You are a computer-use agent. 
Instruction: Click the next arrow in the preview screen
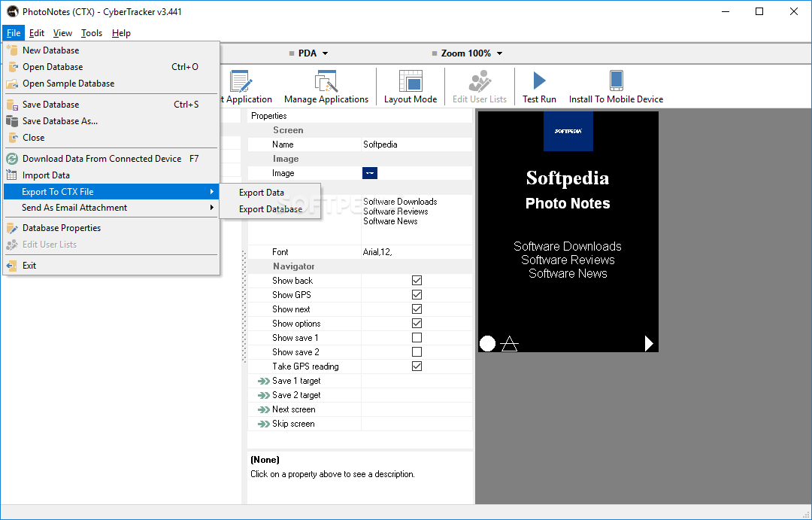coord(648,343)
